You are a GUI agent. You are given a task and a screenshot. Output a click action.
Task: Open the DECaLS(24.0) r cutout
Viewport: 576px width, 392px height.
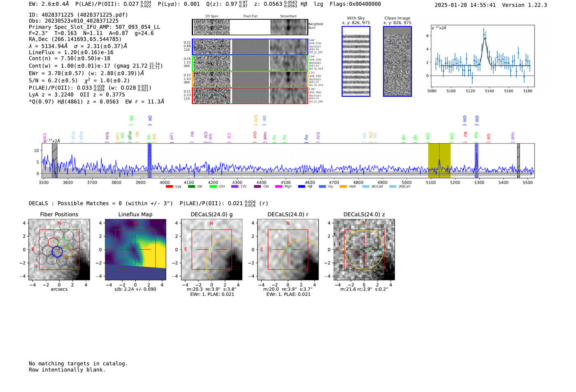[288, 250]
